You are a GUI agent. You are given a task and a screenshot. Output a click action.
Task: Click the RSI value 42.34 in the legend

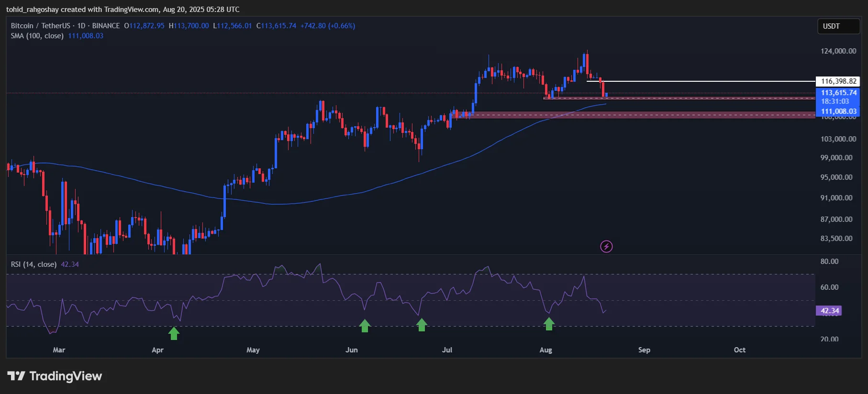[x=70, y=264]
